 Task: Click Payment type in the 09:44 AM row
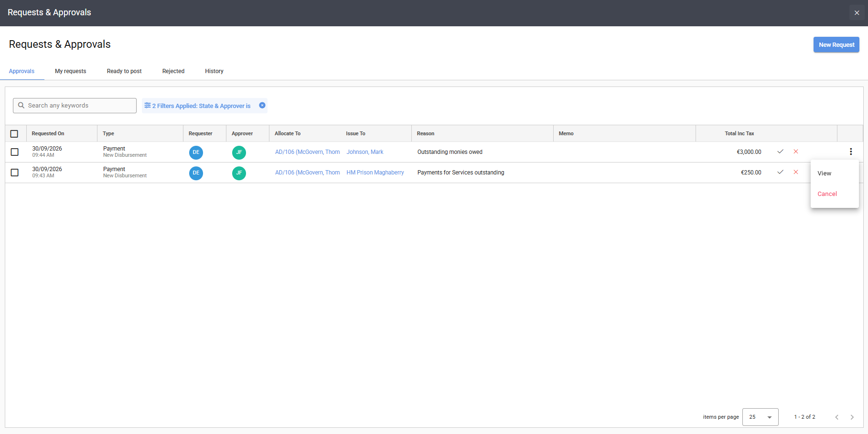pyautogui.click(x=114, y=149)
